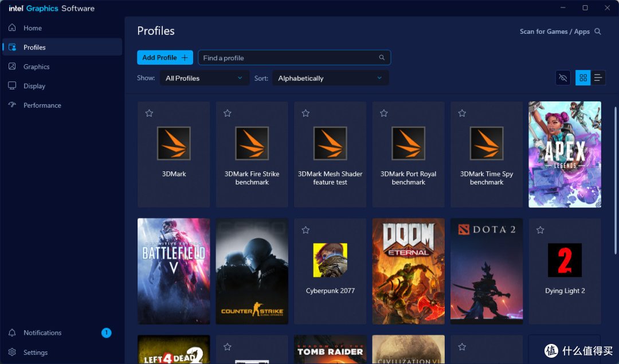Screen dimensions: 619x364
Task: Open Notifications in the sidebar
Action: [62, 332]
